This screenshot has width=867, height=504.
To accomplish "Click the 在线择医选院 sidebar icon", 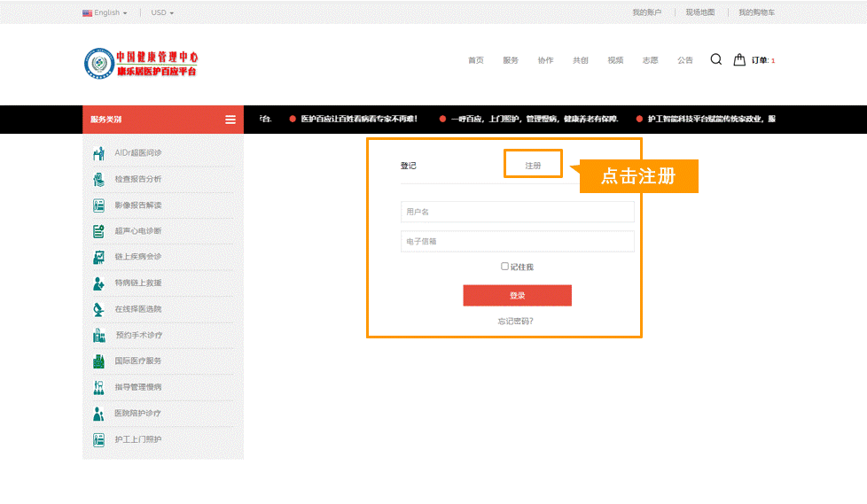I will [99, 309].
